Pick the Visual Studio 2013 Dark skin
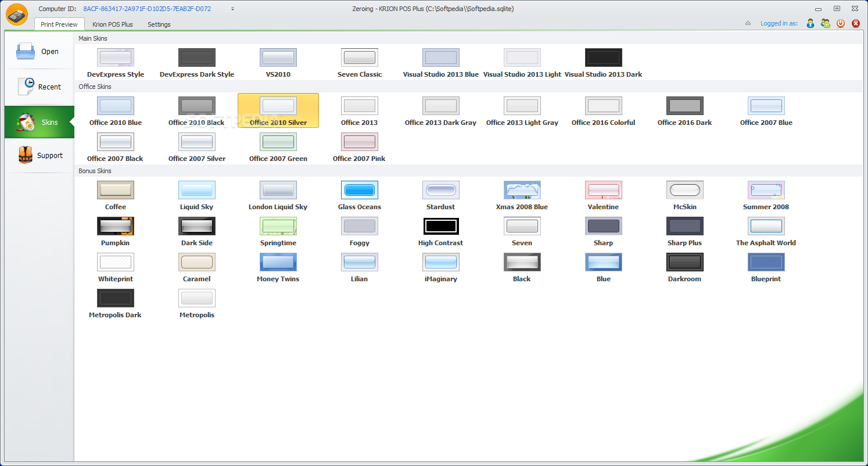The image size is (868, 466). [604, 63]
